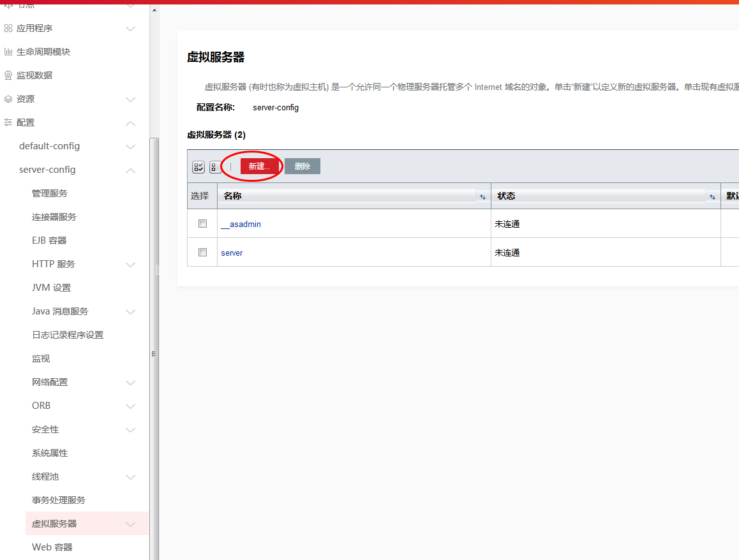Click the 应用程序 clover icon in sidebar
This screenshot has width=739, height=560.
(8, 28)
